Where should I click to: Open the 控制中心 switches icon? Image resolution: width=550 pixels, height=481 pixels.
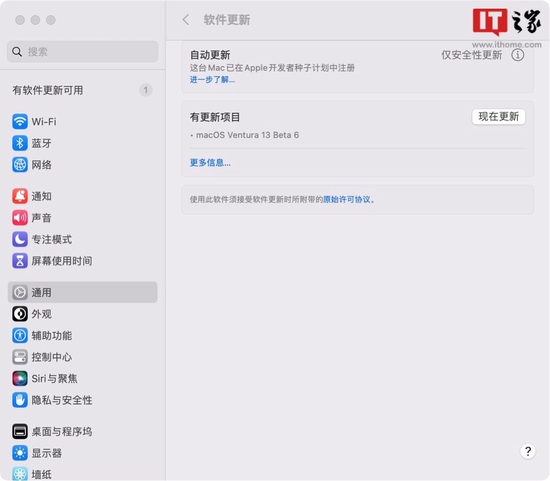click(x=20, y=357)
